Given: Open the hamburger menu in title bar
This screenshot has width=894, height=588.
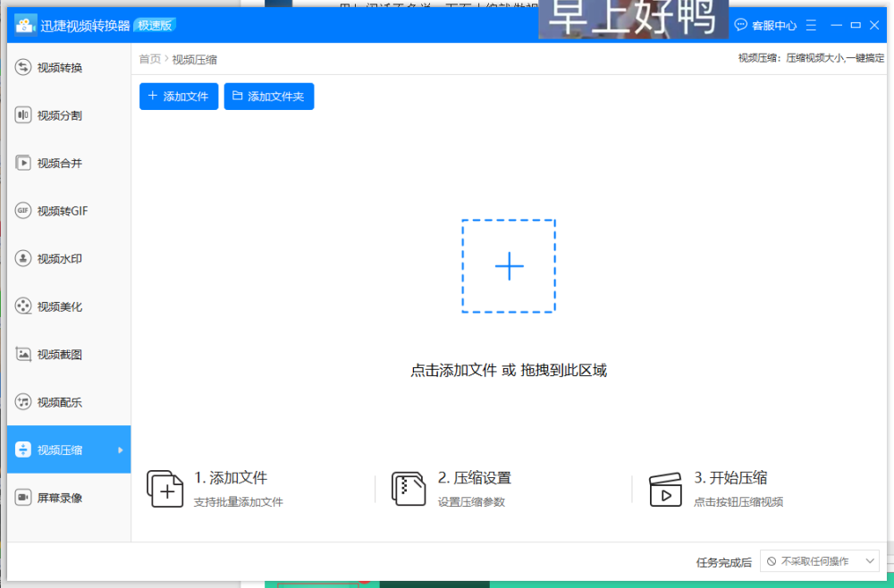Looking at the screenshot, I should click(811, 25).
